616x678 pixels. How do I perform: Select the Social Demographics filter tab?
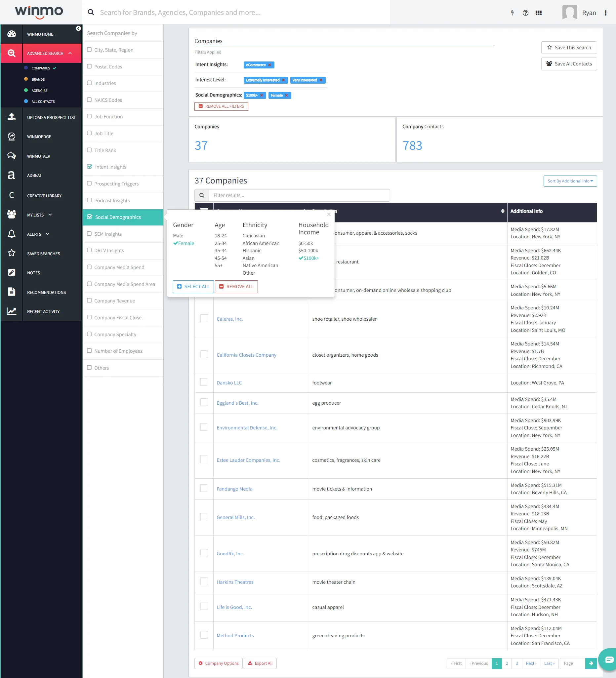(123, 217)
